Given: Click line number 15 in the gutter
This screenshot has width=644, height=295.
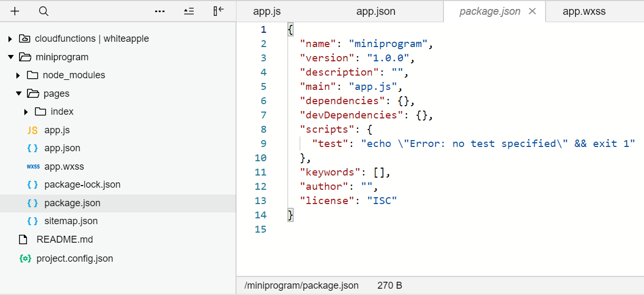Looking at the screenshot, I should click(260, 229).
